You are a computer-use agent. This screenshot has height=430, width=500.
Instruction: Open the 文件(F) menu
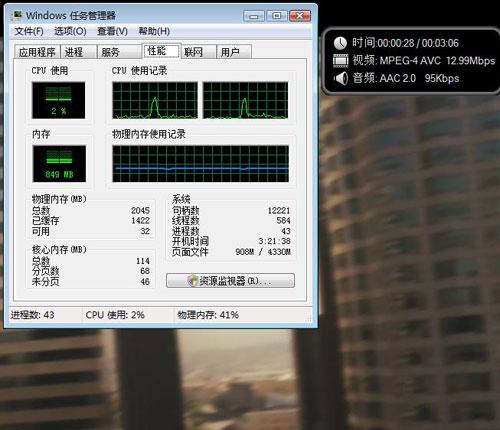pyautogui.click(x=29, y=31)
